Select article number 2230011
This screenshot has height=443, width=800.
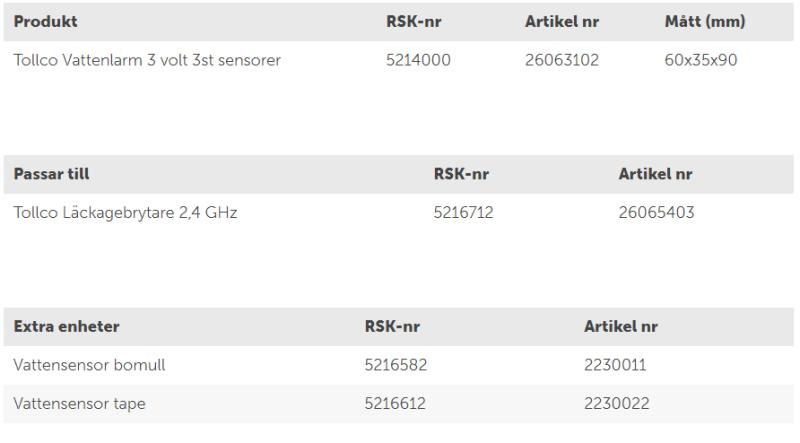615,365
